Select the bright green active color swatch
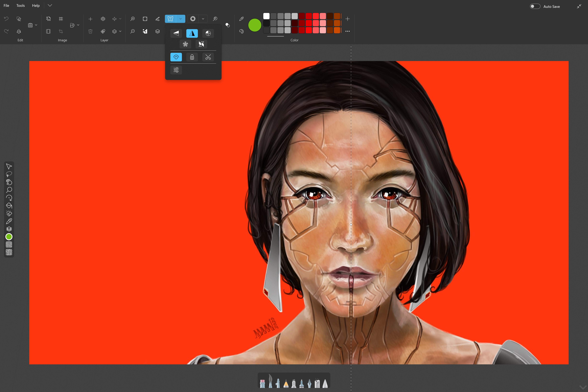This screenshot has height=392, width=588. tap(255, 25)
